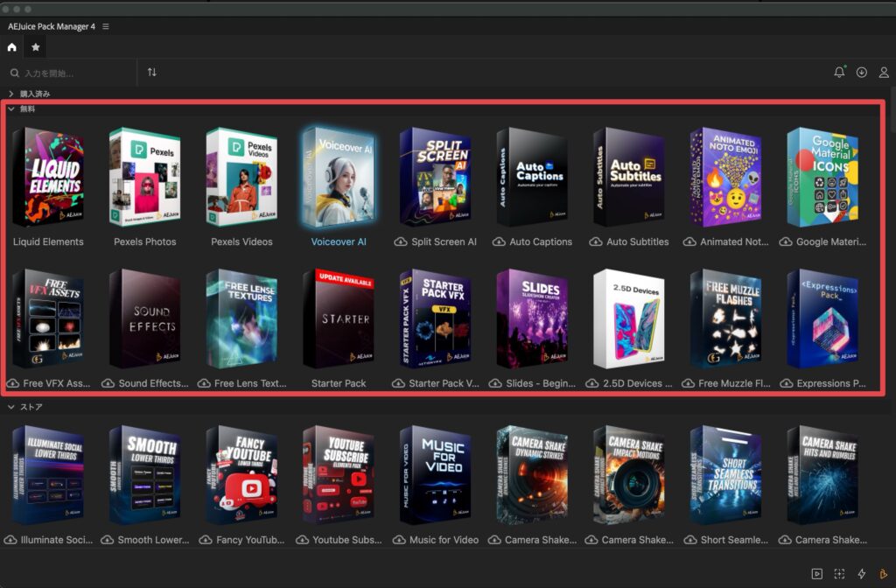The image size is (896, 588).
Task: Open the AEJuice Pack Manager panel menu
Action: pos(106,26)
